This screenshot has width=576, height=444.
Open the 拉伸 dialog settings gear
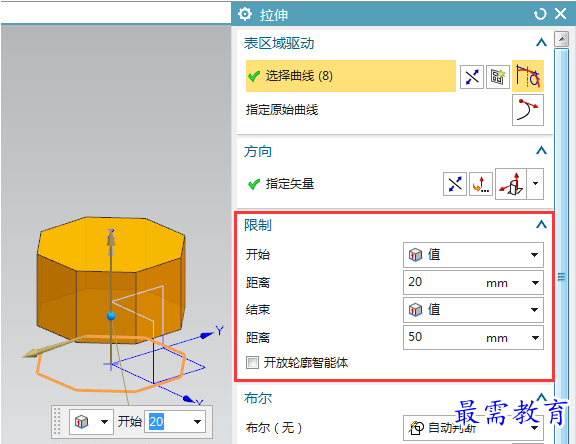click(245, 14)
